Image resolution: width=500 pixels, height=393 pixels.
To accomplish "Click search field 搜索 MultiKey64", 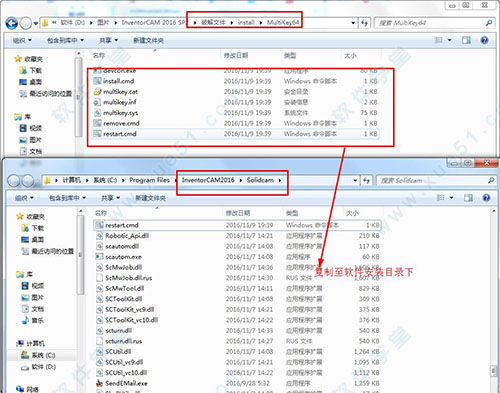I will (430, 23).
